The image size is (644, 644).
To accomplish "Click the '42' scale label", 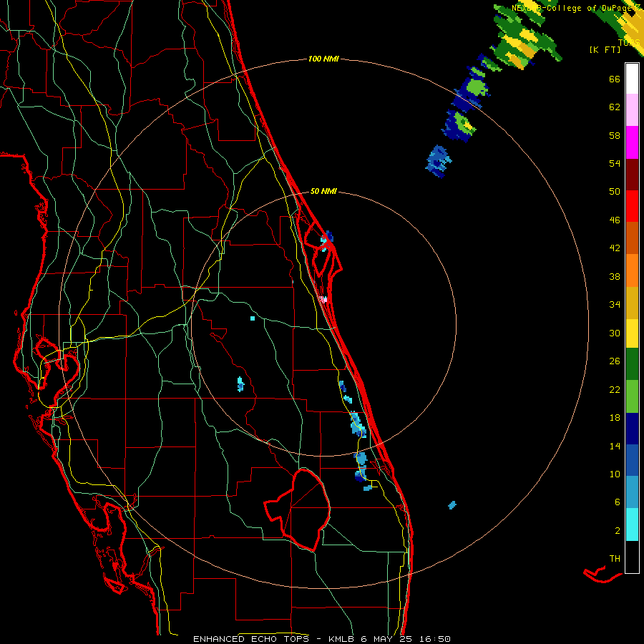I will click(615, 248).
